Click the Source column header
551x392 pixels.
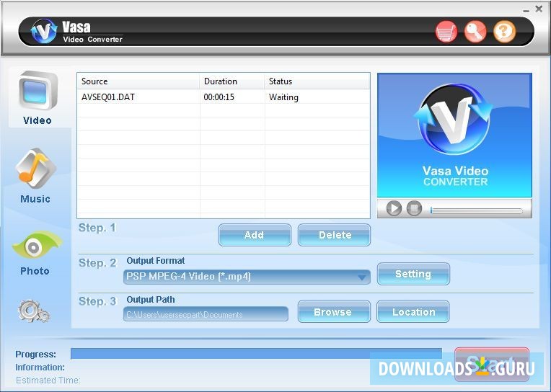click(138, 81)
